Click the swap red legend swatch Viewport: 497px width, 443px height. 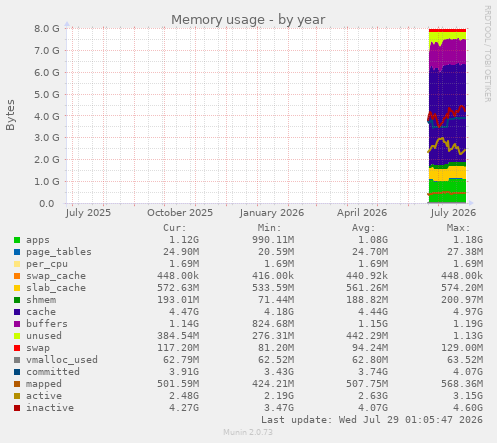(17, 348)
